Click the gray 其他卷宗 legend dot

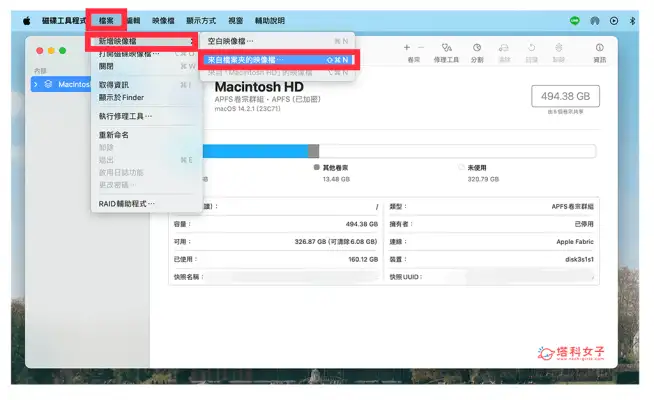317,167
